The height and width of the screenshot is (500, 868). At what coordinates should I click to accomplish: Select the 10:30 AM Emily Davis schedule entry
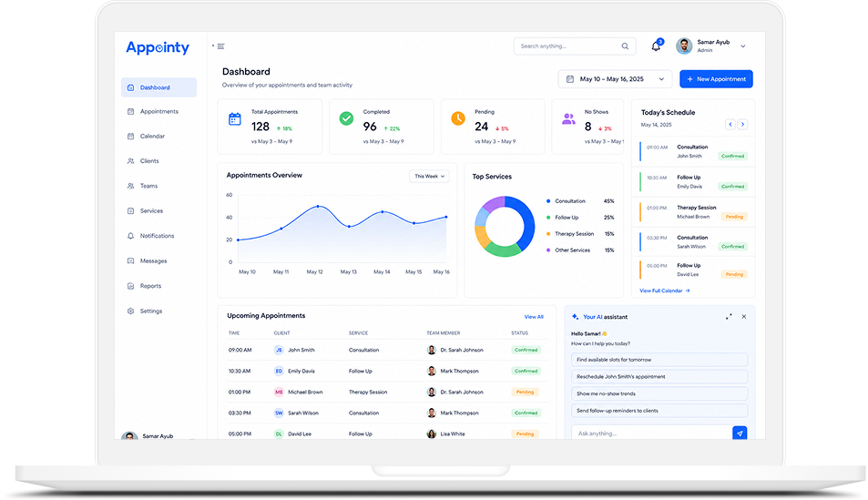point(694,182)
